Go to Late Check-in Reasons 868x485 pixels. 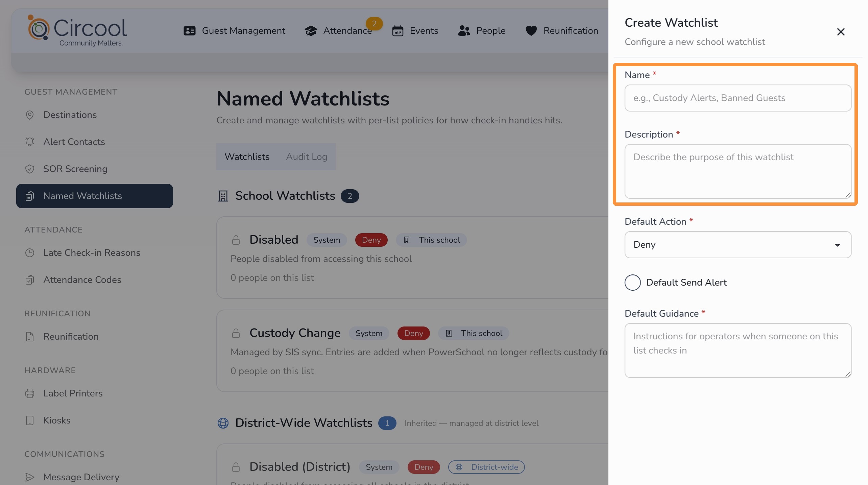[95, 253]
